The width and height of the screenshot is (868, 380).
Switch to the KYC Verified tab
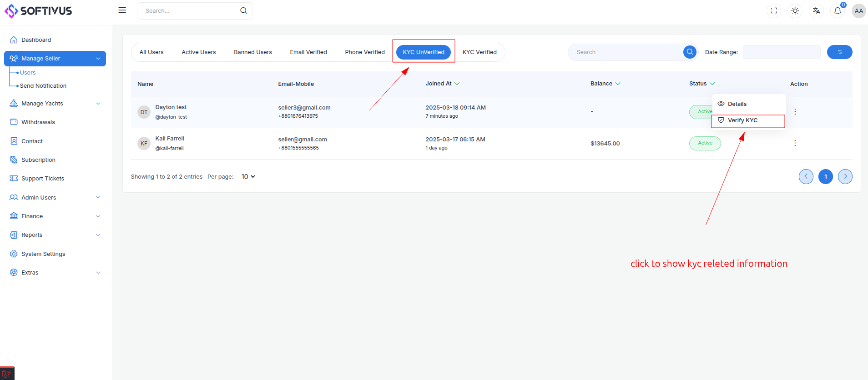click(479, 52)
